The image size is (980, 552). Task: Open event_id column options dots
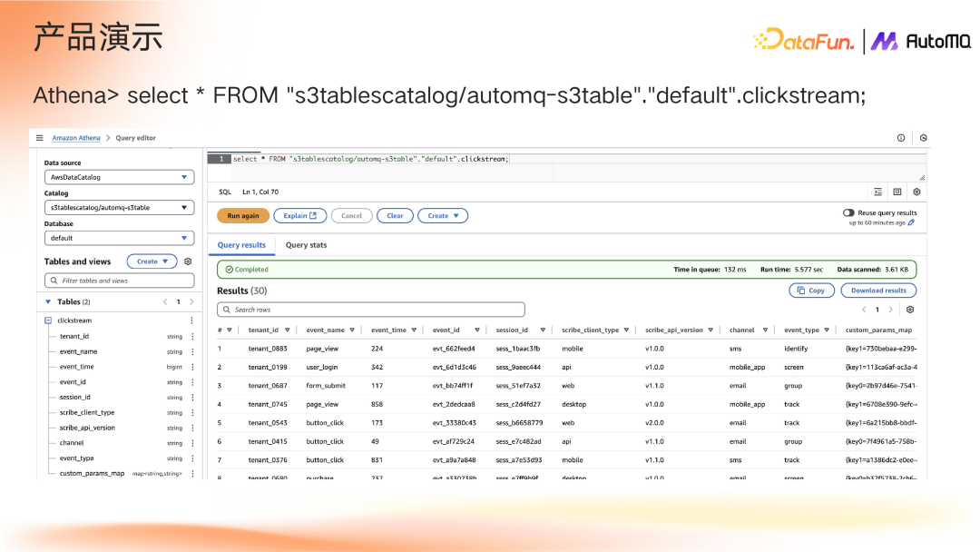pyautogui.click(x=192, y=382)
